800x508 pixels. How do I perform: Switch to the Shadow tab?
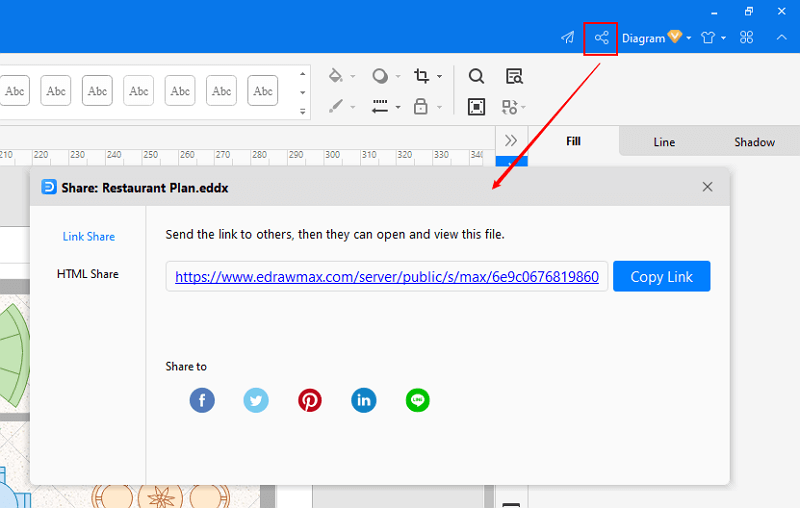tap(754, 142)
